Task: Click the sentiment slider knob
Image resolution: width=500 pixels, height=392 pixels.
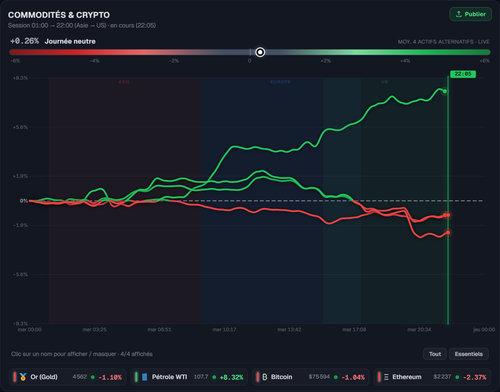Action: pyautogui.click(x=260, y=52)
